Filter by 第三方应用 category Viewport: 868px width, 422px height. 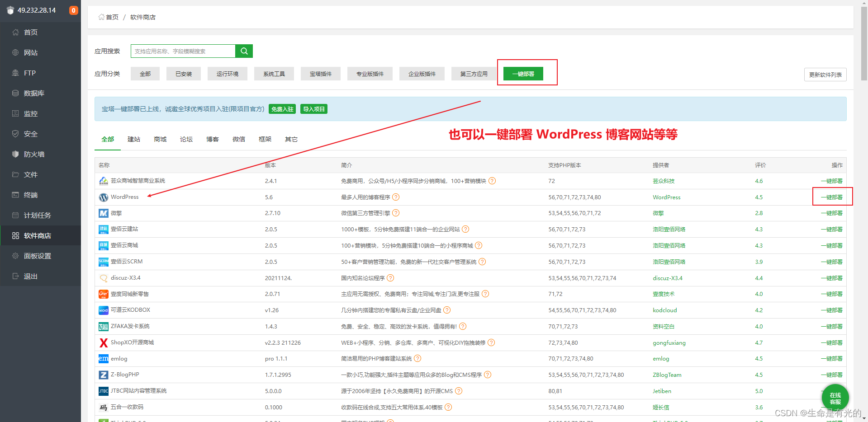tap(474, 74)
